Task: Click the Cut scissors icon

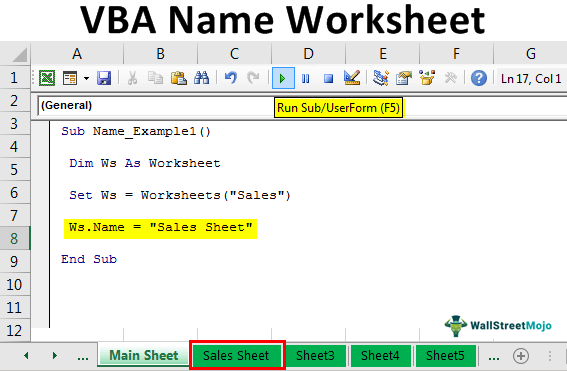Action: coord(132,78)
